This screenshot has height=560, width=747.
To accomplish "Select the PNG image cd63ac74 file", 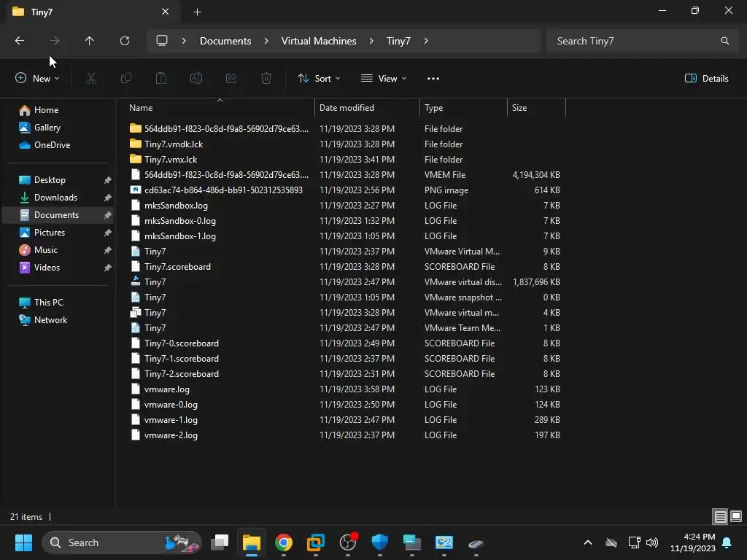I will [344, 190].
